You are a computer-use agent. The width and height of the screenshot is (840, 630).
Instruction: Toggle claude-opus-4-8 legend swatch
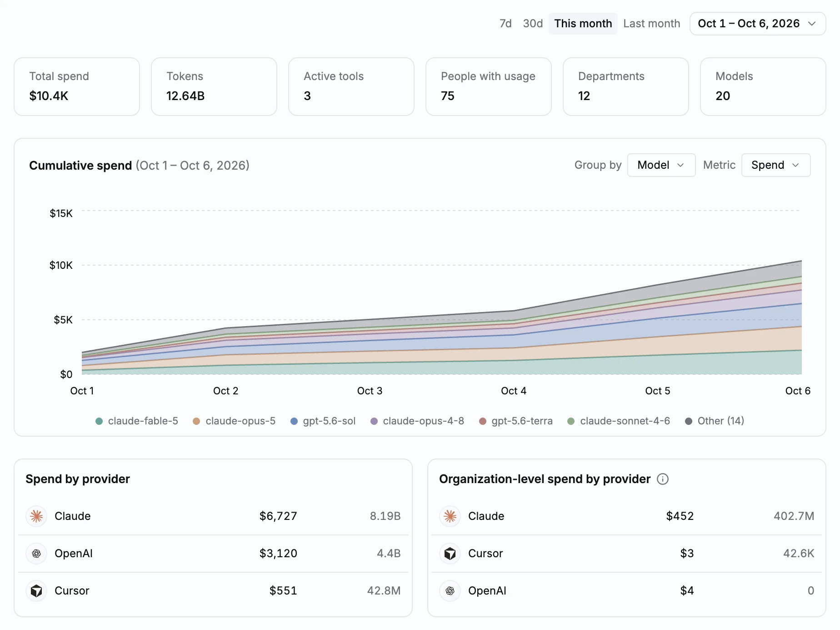coord(374,421)
